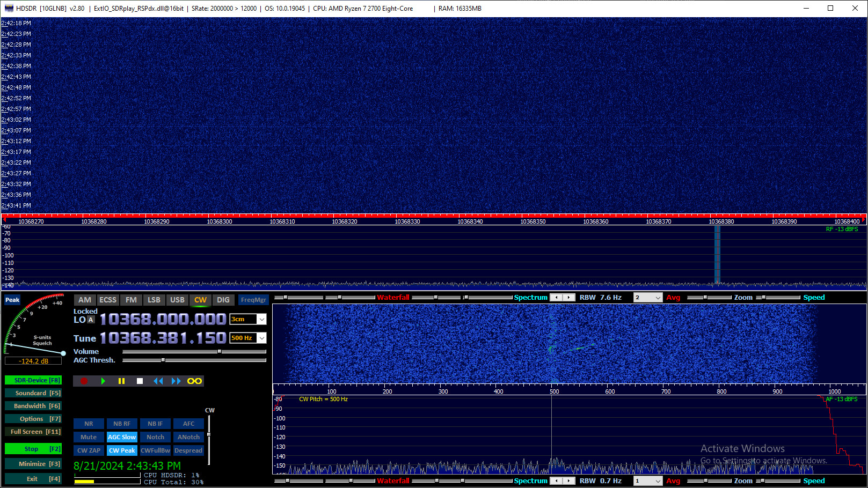The width and height of the screenshot is (868, 488).
Task: Click the Tune frequency display
Action: point(163,338)
